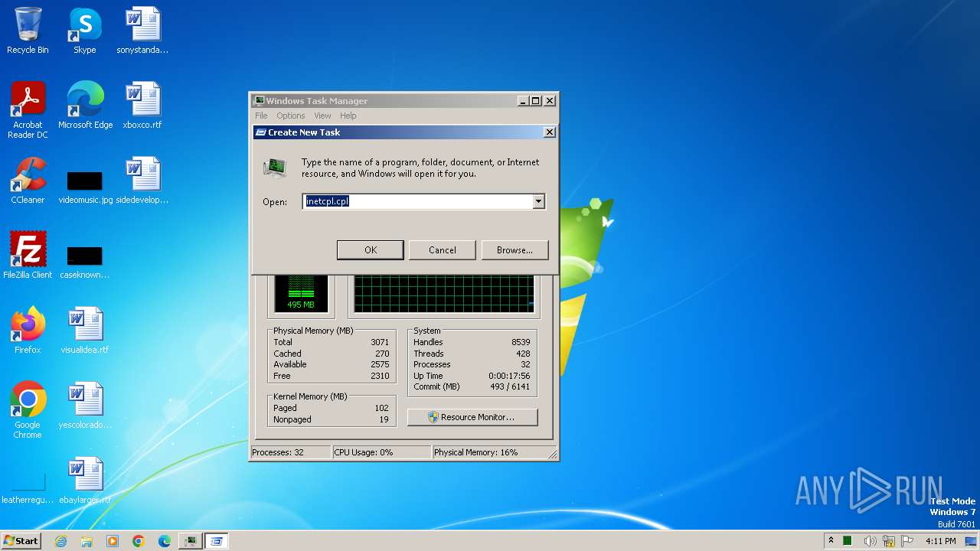Open Windows Explorer folder in taskbar

[x=87, y=541]
